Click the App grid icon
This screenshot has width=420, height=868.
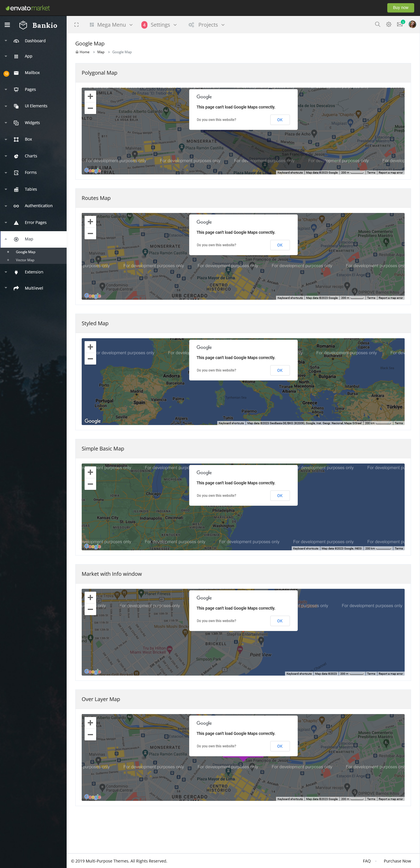[16, 56]
